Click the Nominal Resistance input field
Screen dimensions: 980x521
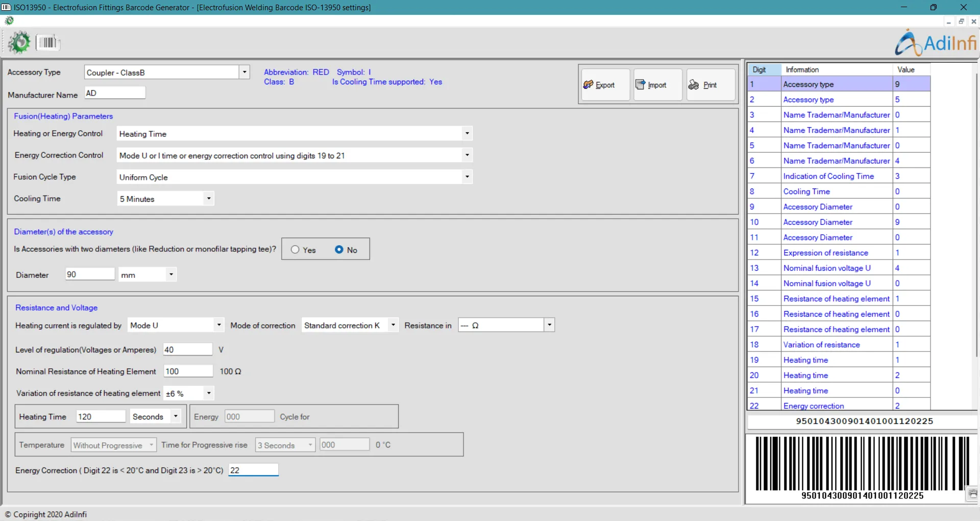coord(188,371)
